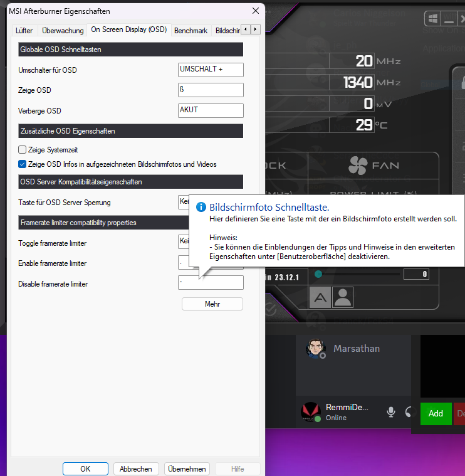The width and height of the screenshot is (465, 476).
Task: Click the padlock icon on Afterburner side panel
Action: 462,82
